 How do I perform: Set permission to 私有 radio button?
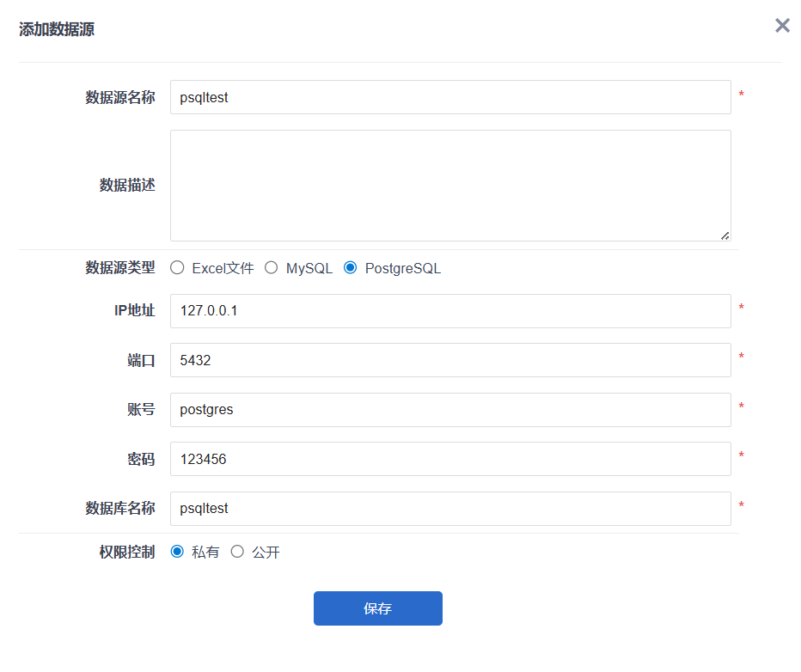tap(178, 552)
